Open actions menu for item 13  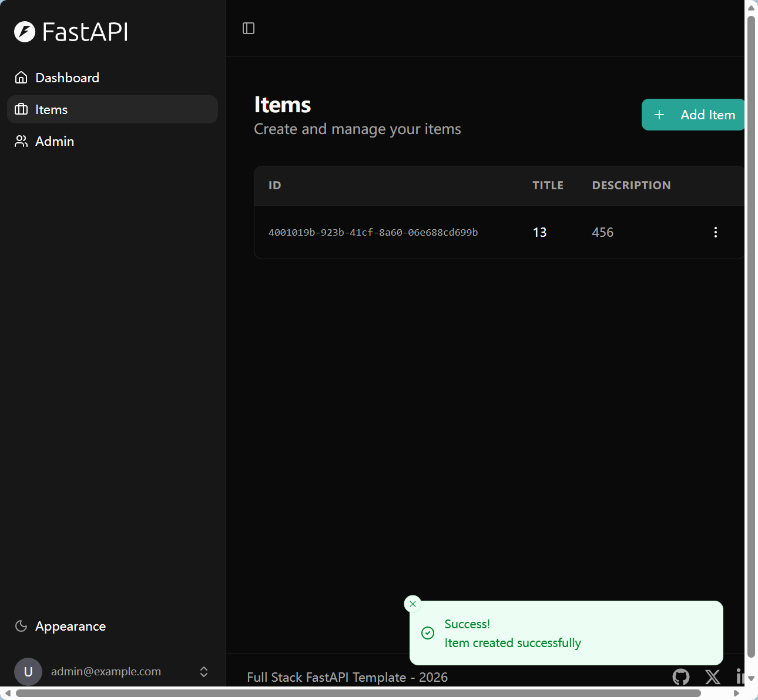point(715,232)
